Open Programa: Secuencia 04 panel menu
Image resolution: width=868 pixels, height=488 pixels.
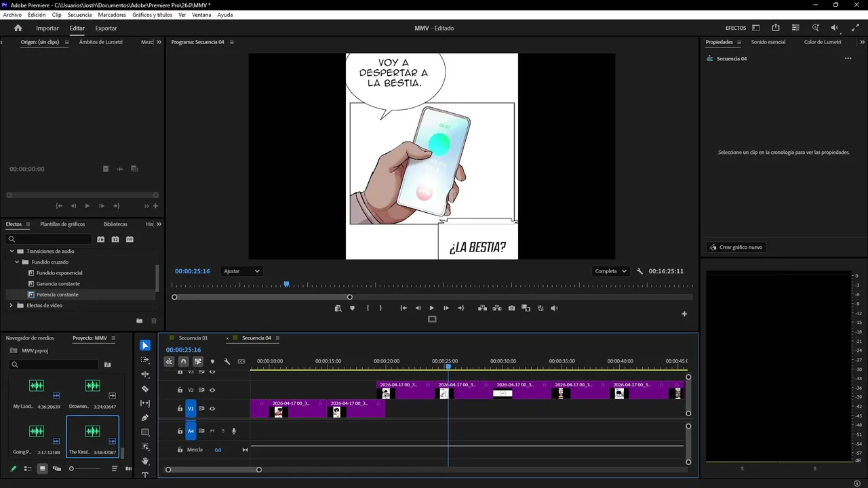point(232,42)
